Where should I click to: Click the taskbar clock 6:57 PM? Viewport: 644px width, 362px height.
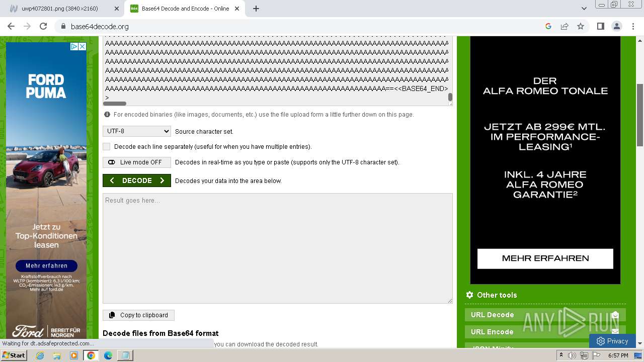tap(618, 355)
